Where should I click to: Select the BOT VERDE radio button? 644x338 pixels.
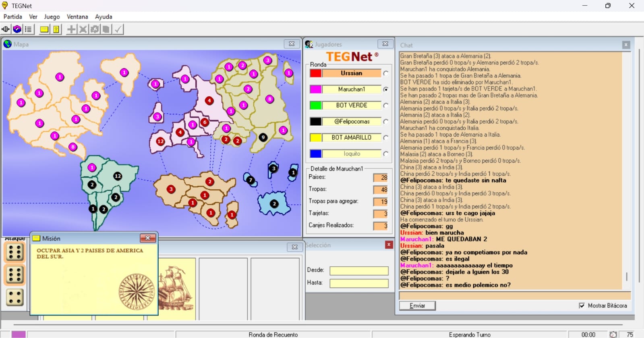[386, 106]
